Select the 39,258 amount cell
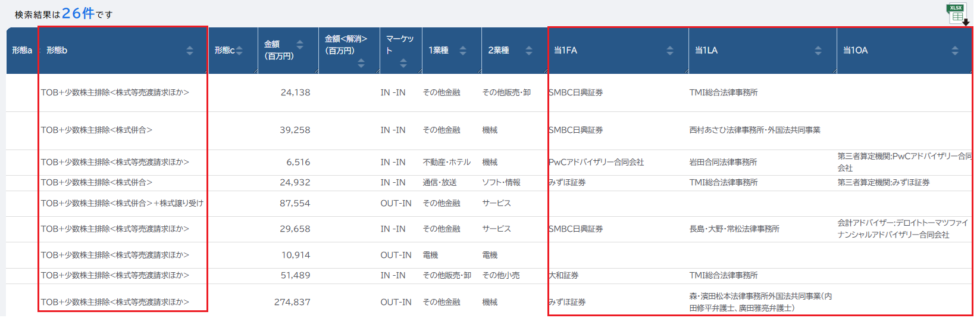980x324 pixels. click(295, 130)
